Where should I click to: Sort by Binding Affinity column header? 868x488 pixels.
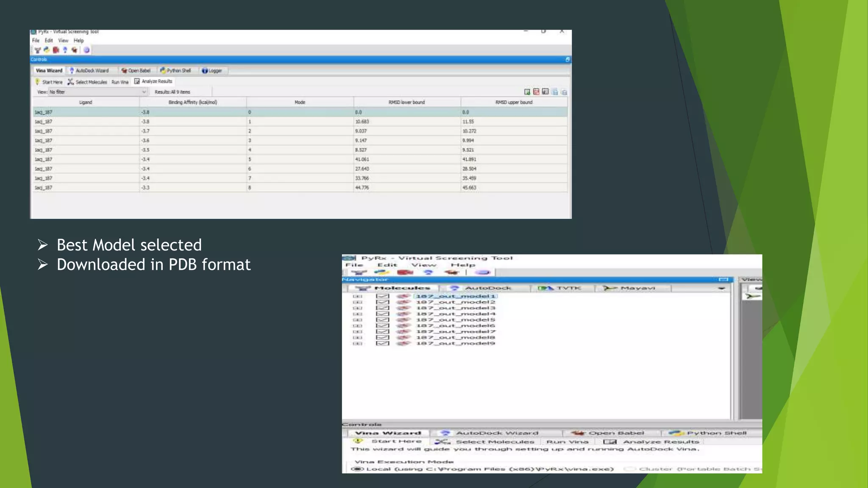pos(193,102)
